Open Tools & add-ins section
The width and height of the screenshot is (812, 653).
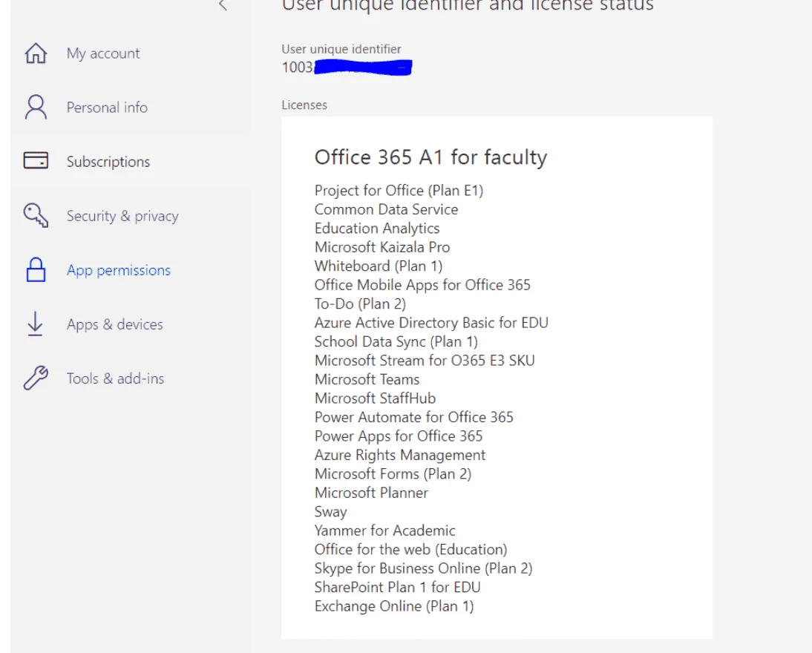tap(116, 378)
